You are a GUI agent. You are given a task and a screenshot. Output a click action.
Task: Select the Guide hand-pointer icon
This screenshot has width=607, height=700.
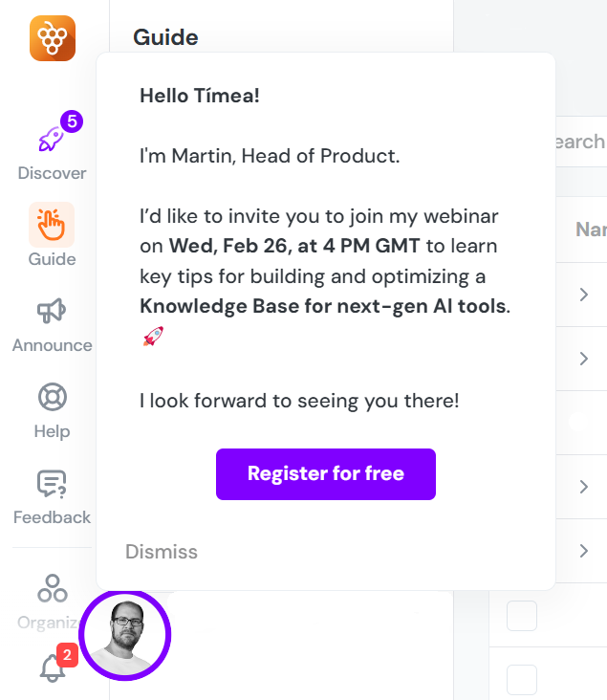52,226
